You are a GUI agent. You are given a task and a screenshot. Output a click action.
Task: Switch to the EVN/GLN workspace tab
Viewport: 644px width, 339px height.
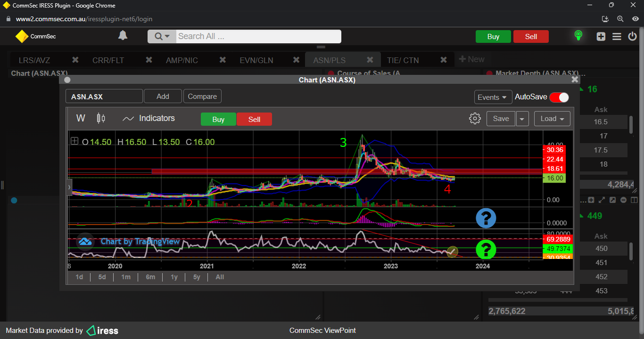click(x=256, y=60)
